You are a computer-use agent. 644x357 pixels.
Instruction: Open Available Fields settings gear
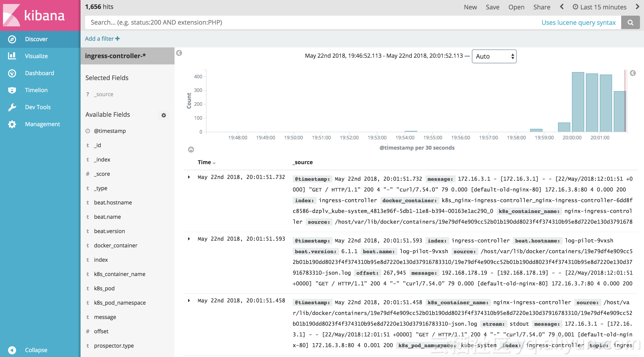click(x=164, y=115)
